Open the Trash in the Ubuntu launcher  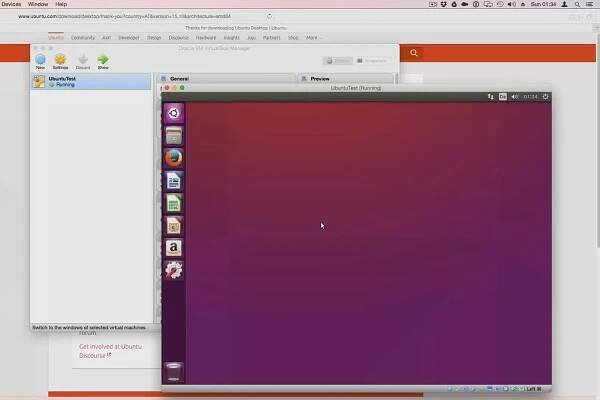click(174, 372)
